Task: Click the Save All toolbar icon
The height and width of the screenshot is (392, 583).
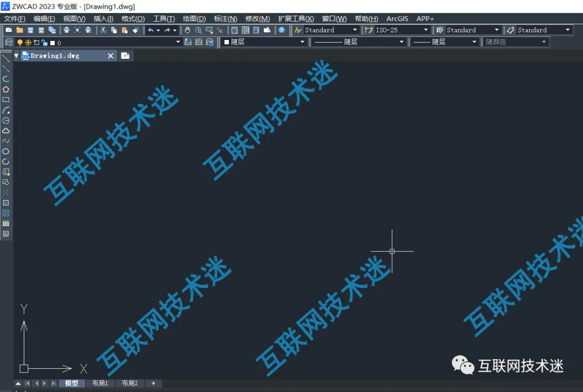Action: pos(52,30)
